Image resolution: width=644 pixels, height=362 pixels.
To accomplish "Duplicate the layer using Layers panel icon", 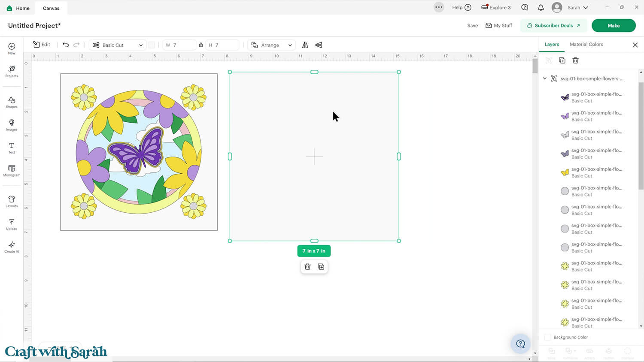I will 562,60.
